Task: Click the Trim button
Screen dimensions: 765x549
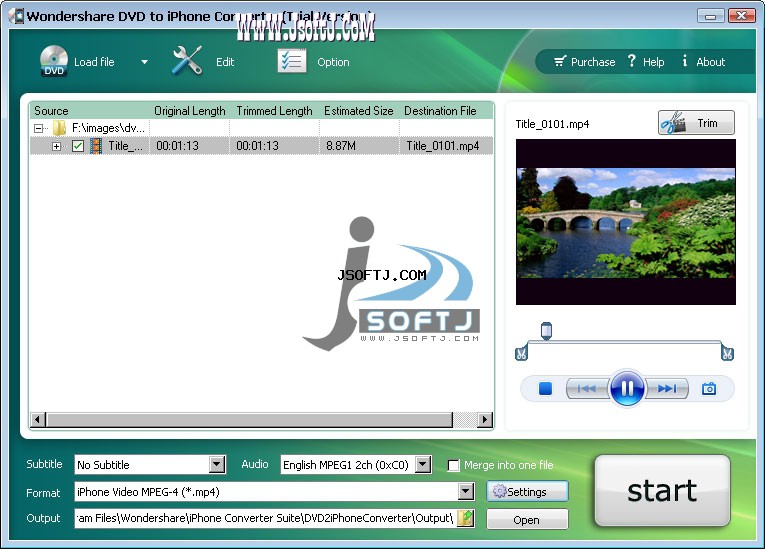Action: pos(696,122)
